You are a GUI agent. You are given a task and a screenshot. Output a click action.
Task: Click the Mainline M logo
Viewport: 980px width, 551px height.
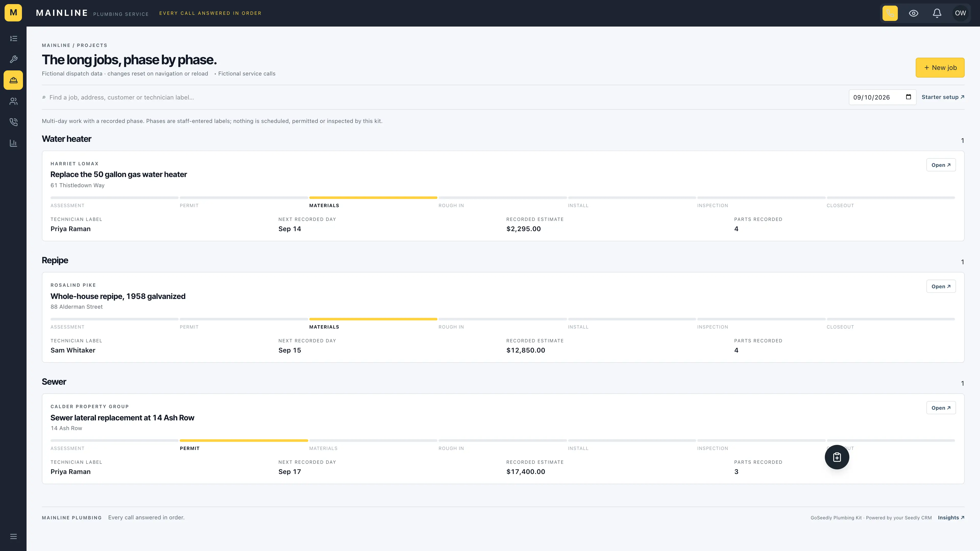[x=13, y=13]
